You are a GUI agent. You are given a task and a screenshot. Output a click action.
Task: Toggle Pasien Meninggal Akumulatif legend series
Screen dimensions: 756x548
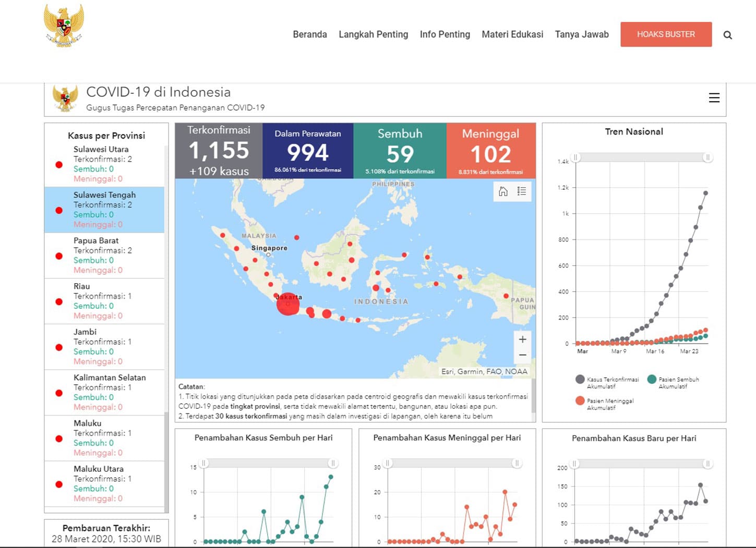580,401
